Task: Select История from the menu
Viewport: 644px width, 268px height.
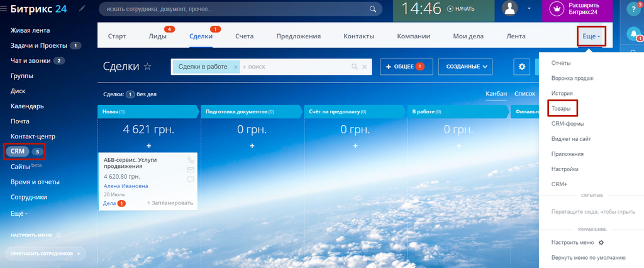Action: (562, 93)
